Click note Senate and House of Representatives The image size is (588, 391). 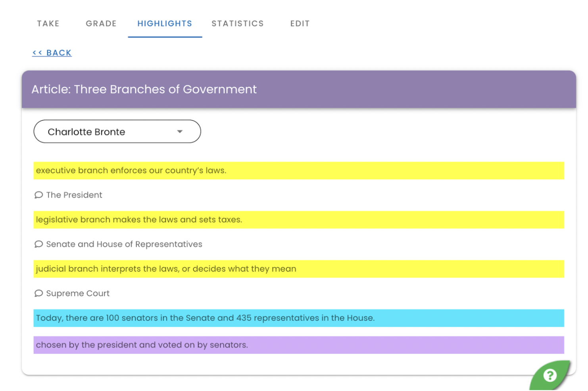click(124, 244)
